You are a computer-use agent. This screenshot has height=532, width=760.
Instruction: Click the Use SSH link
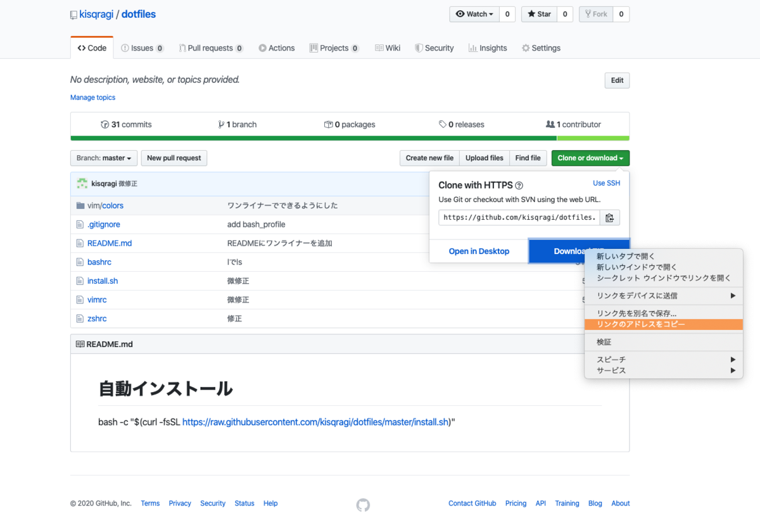tap(606, 183)
